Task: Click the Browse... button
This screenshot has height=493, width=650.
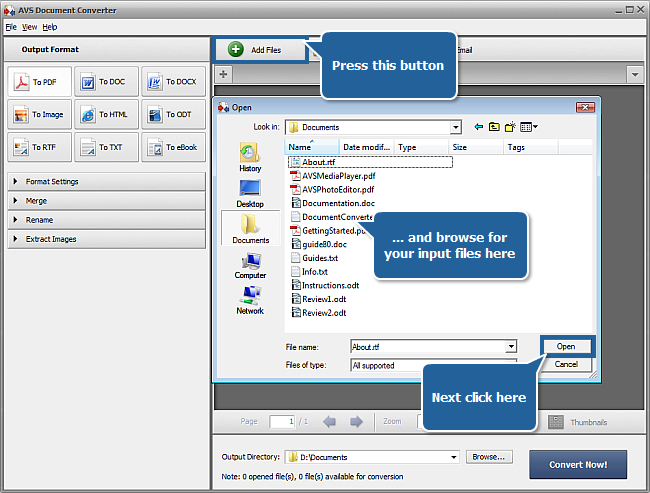Action: [489, 457]
